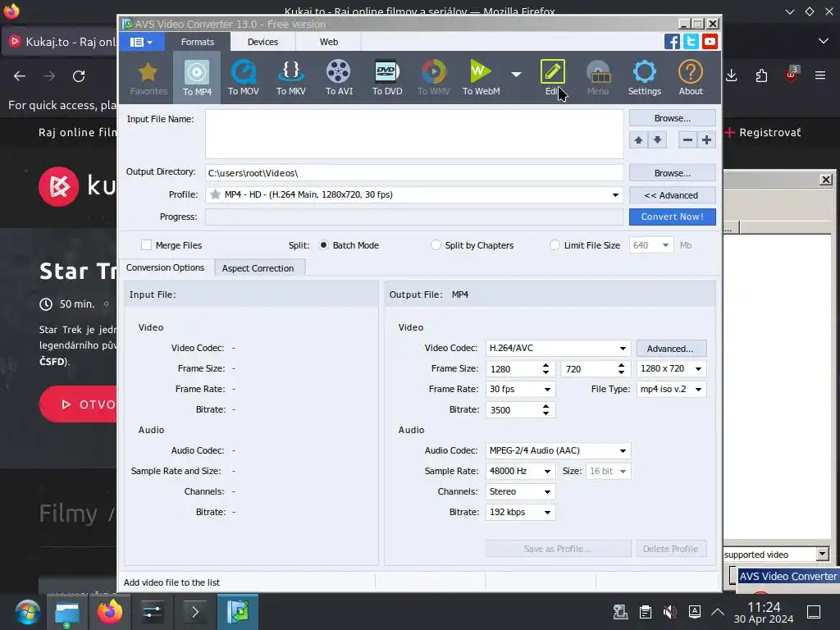840x630 pixels.
Task: Open the Audio Codec dropdown
Action: (623, 451)
